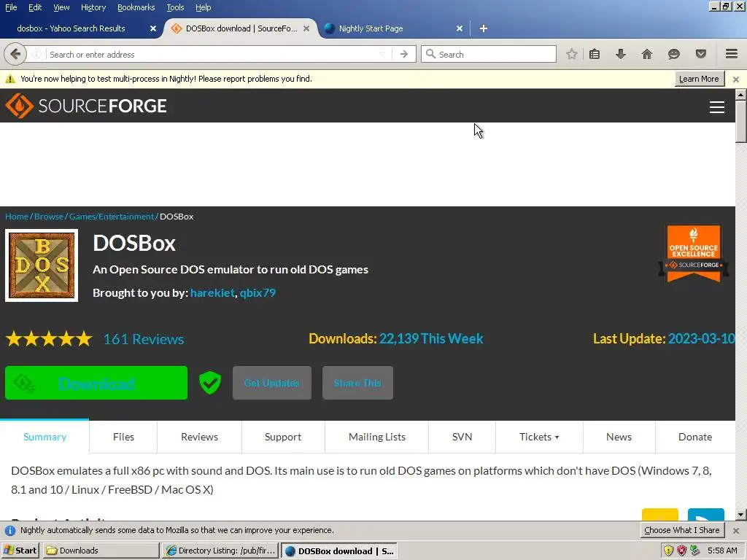
Task: Click the DOSBox project logo image
Action: [x=42, y=265]
